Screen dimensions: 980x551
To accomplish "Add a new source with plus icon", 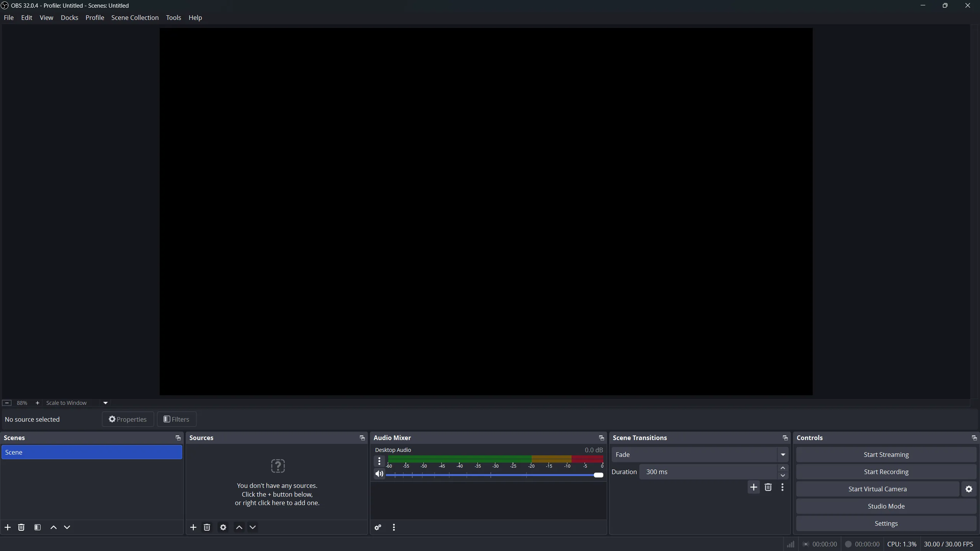I will pos(193,527).
